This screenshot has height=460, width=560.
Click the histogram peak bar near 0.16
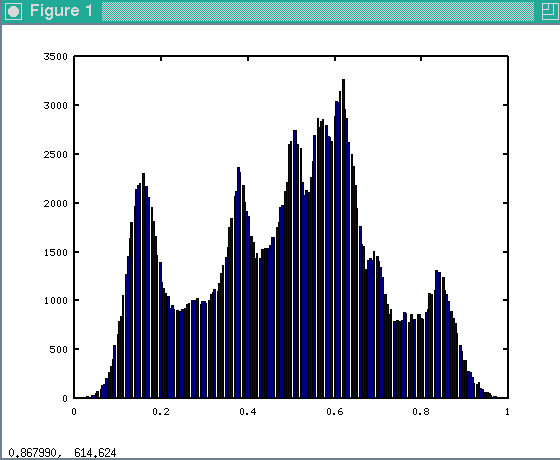point(144,286)
